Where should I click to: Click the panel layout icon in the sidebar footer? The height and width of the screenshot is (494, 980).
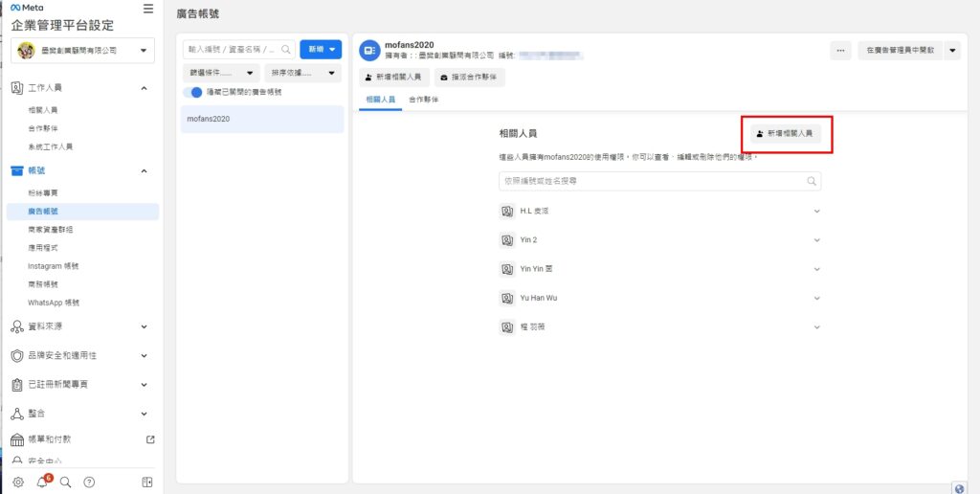147,483
